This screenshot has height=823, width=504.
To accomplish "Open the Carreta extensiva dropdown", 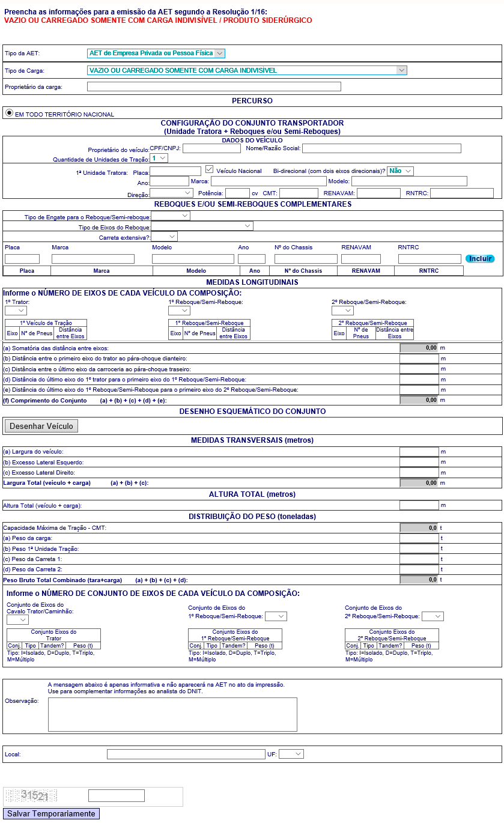I will [164, 237].
